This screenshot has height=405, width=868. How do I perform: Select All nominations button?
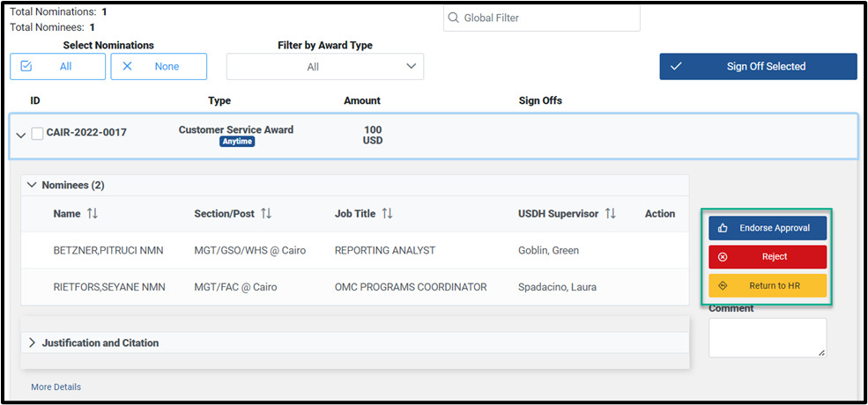point(57,66)
